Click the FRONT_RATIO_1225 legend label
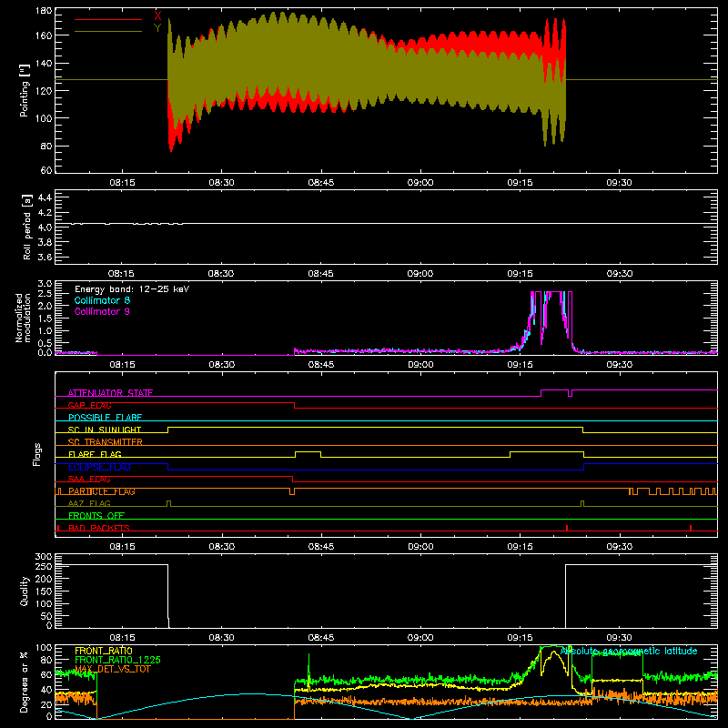 click(118, 660)
